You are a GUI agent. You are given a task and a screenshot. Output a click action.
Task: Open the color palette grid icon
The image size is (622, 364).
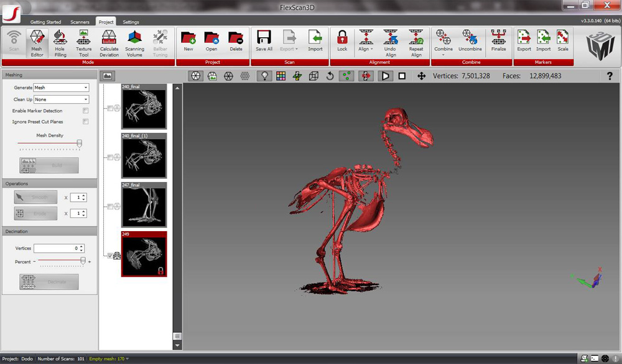pos(281,76)
